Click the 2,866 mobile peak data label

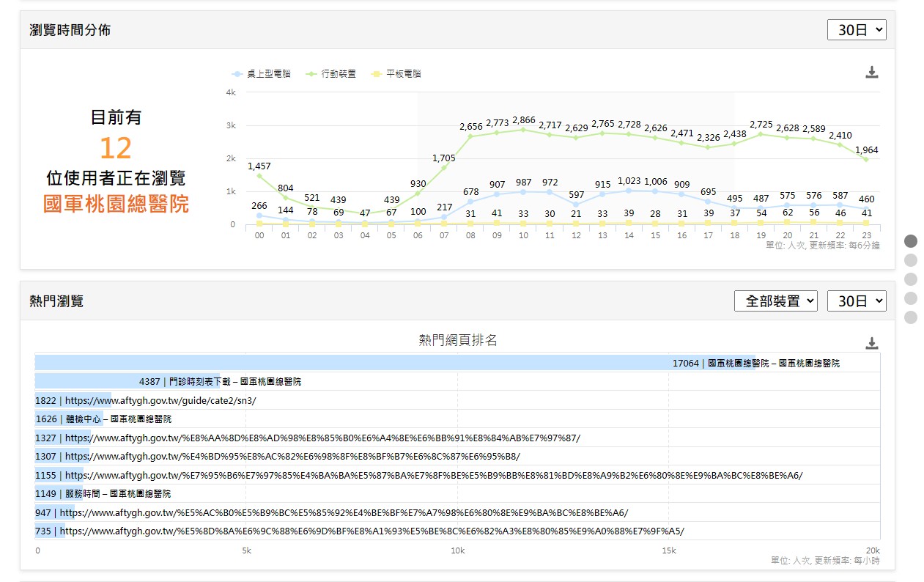524,120
